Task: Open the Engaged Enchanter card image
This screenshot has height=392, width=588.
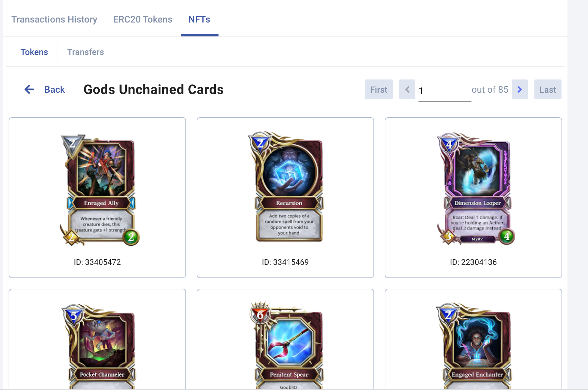Action: (474, 346)
